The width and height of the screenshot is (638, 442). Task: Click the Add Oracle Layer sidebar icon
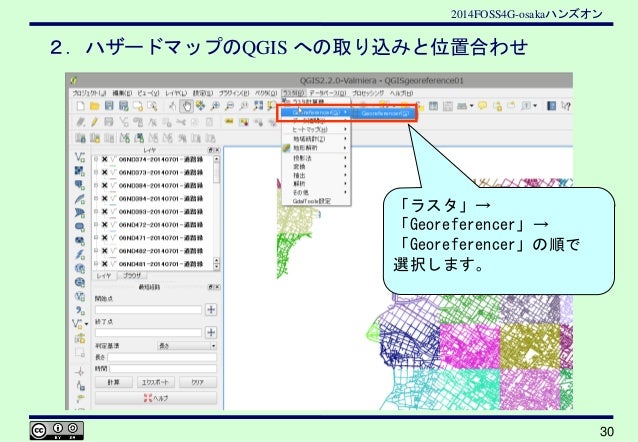pyautogui.click(x=80, y=227)
